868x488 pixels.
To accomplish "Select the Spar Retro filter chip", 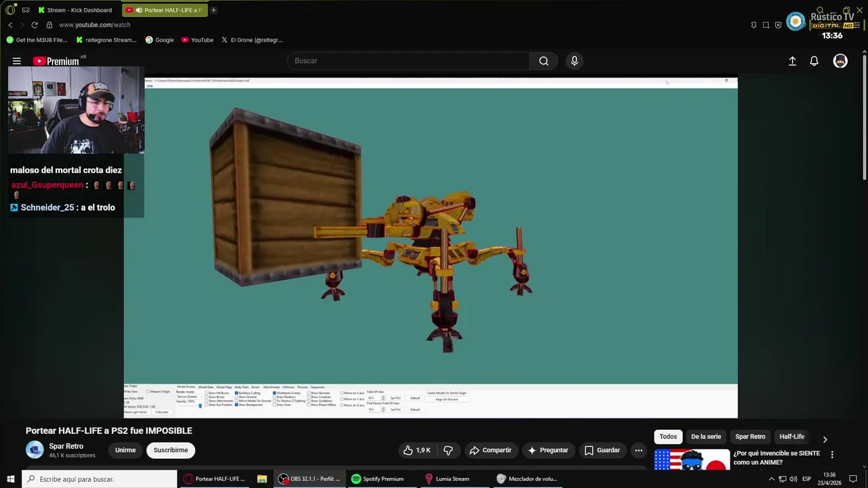I will coord(750,436).
